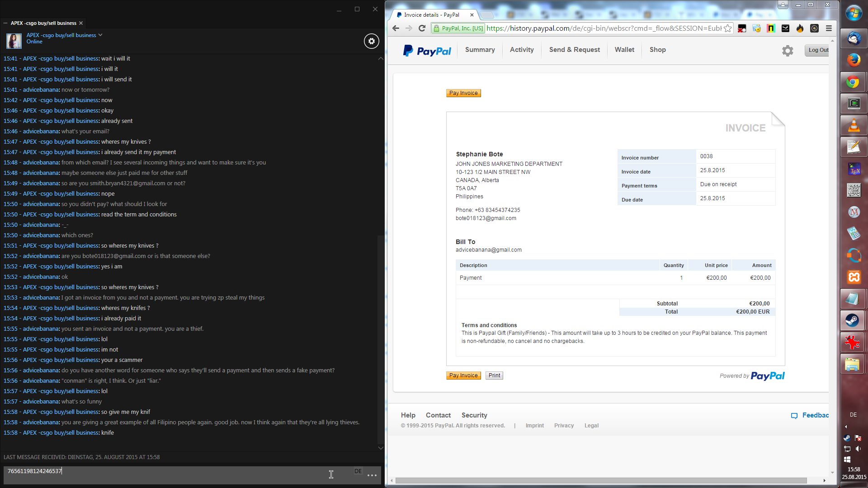
Task: Open Chrome hamburger menu
Action: coord(829,28)
